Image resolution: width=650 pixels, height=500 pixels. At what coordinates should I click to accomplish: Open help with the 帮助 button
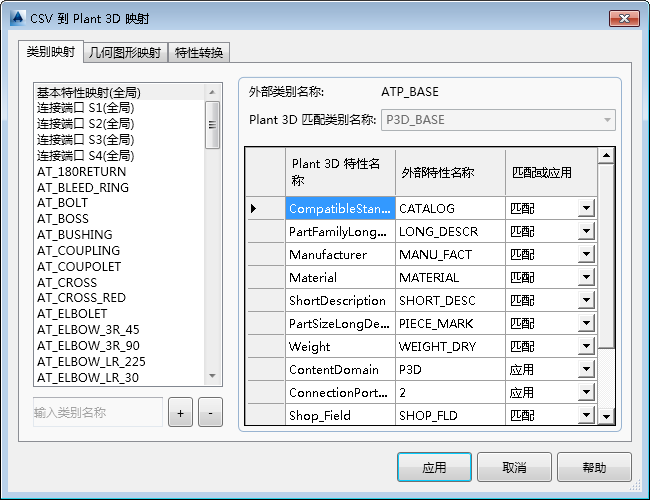[594, 467]
